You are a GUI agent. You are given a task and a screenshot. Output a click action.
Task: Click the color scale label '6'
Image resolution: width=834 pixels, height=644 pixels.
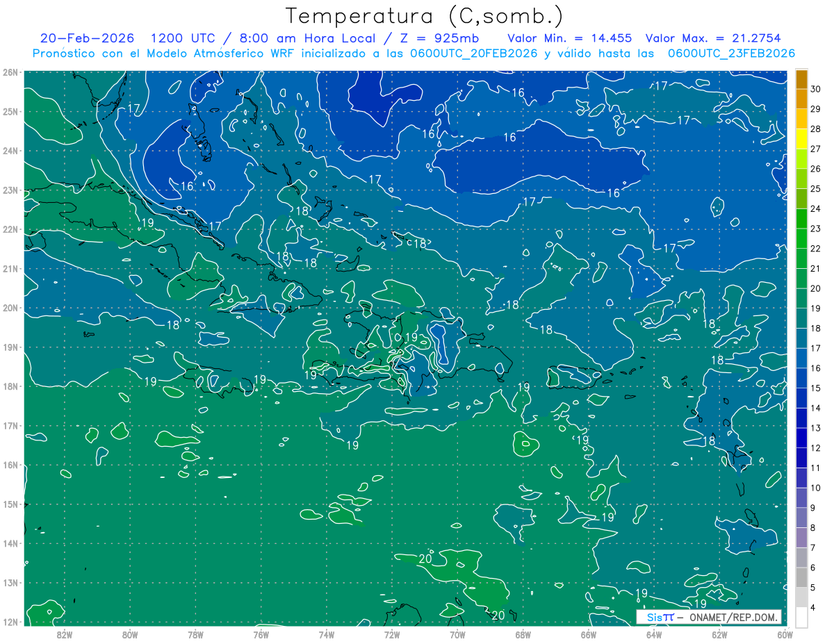click(x=813, y=568)
